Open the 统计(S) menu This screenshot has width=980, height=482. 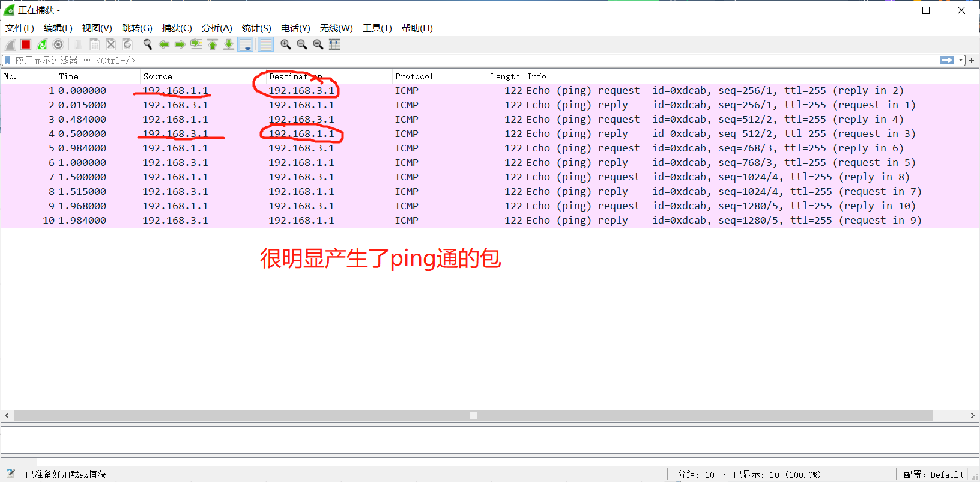pyautogui.click(x=256, y=28)
